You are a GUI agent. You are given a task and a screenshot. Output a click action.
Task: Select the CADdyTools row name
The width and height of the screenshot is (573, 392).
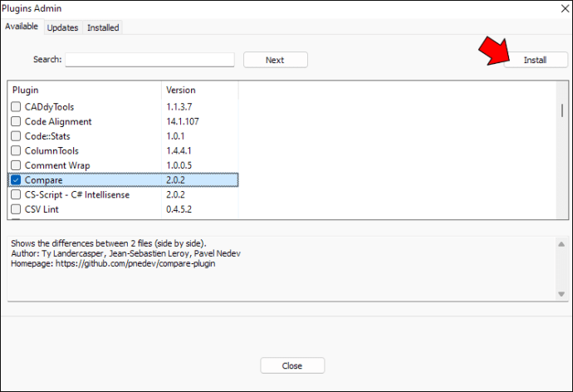click(x=49, y=107)
